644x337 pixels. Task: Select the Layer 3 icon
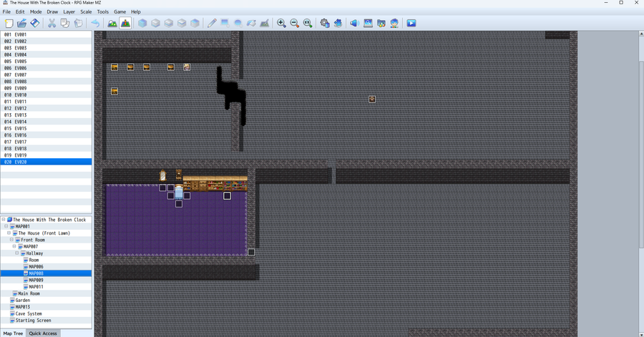pos(182,24)
